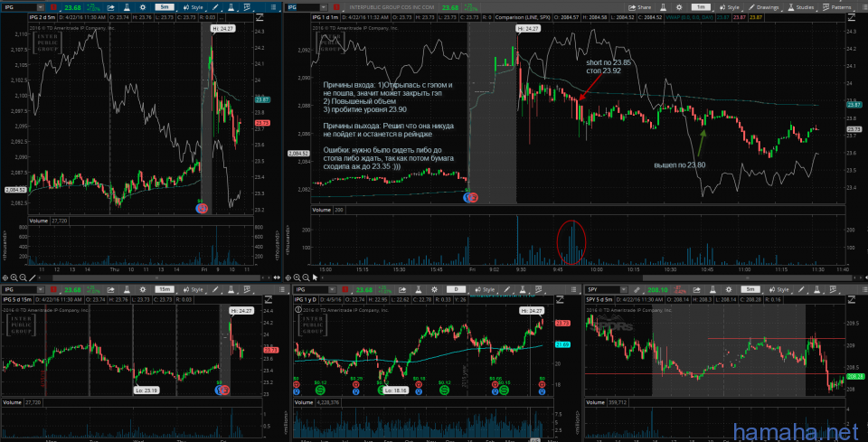Open Style menu in SPY 5m chart

coord(780,290)
